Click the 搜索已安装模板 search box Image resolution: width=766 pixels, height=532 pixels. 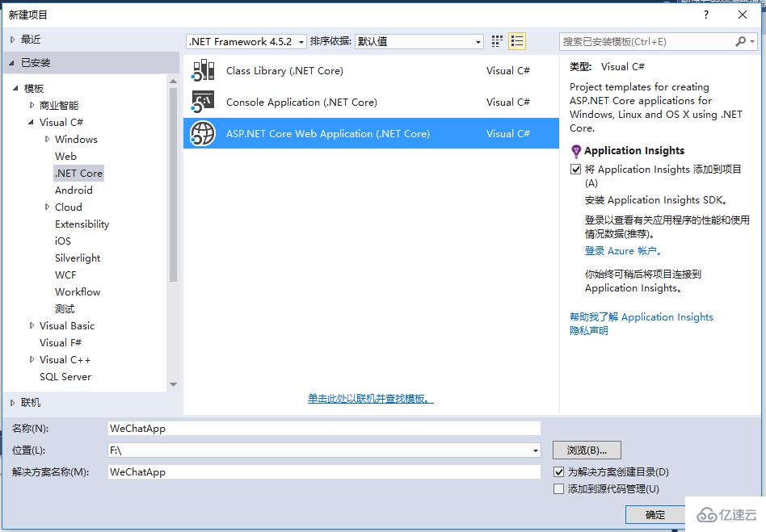tap(646, 41)
